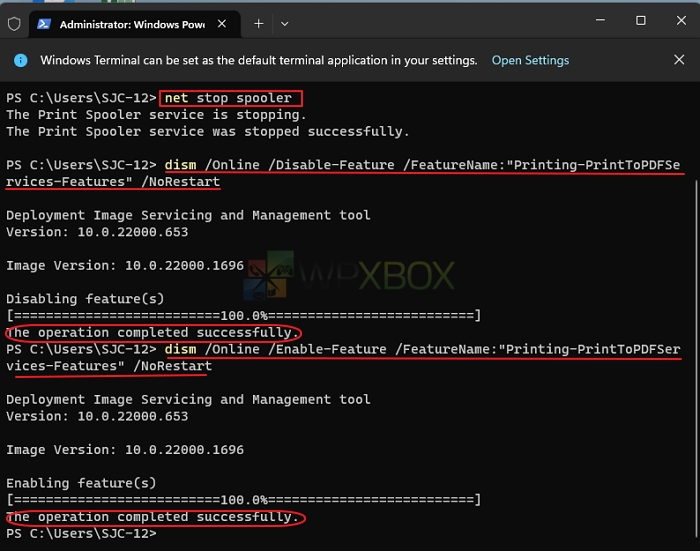Close the Administrator PowerShell tab

tap(222, 24)
